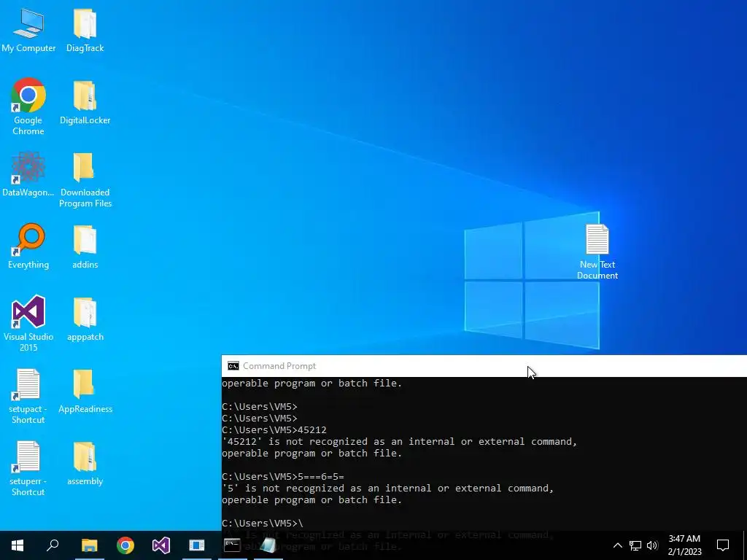The width and height of the screenshot is (747, 560).
Task: Open My Computer desktop icon
Action: pyautogui.click(x=28, y=30)
